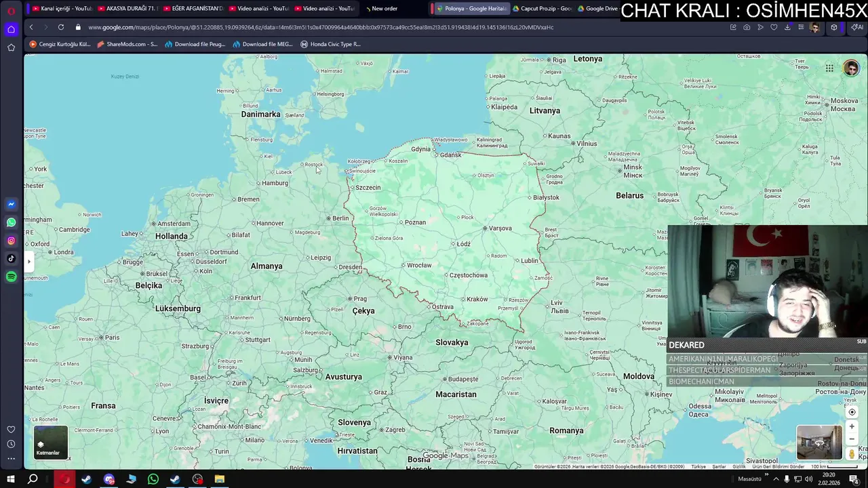Switch to Google Drive tab
The height and width of the screenshot is (488, 868).
(598, 9)
